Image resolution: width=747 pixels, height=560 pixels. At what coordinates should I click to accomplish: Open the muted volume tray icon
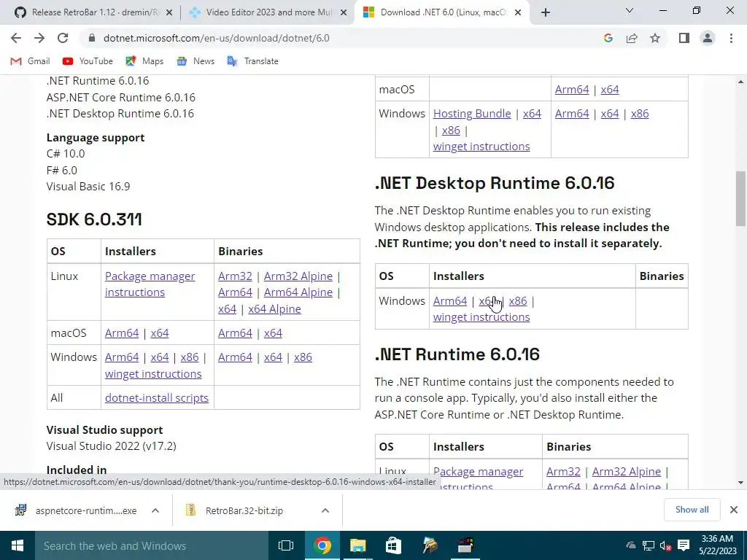click(x=665, y=545)
